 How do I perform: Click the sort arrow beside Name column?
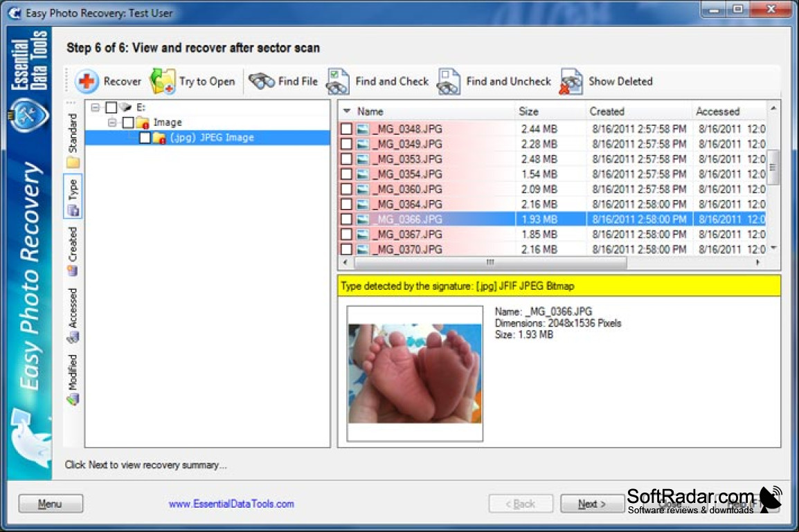(x=347, y=111)
